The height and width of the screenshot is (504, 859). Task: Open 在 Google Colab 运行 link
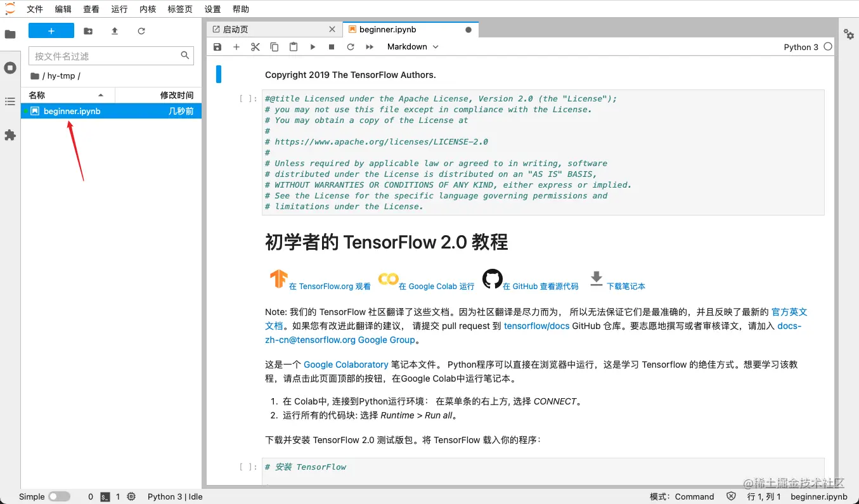(x=436, y=287)
